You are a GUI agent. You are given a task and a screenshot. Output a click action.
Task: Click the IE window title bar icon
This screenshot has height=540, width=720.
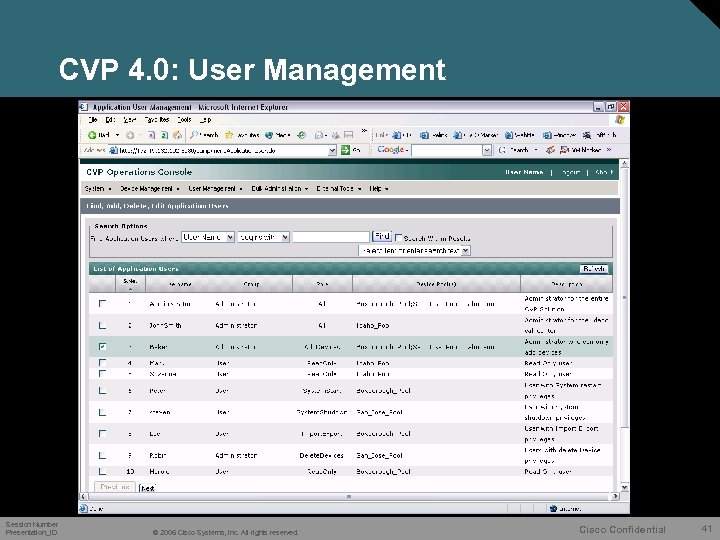tap(84, 107)
